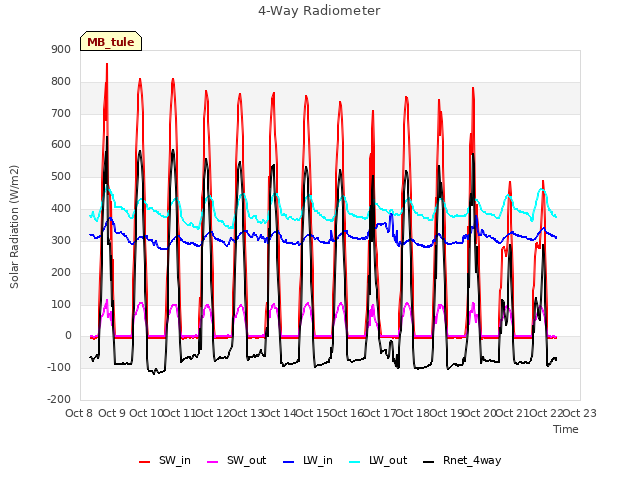Screen dimensions: 640x480
Task: Click the -100 y-axis tick label
Action: click(59, 367)
